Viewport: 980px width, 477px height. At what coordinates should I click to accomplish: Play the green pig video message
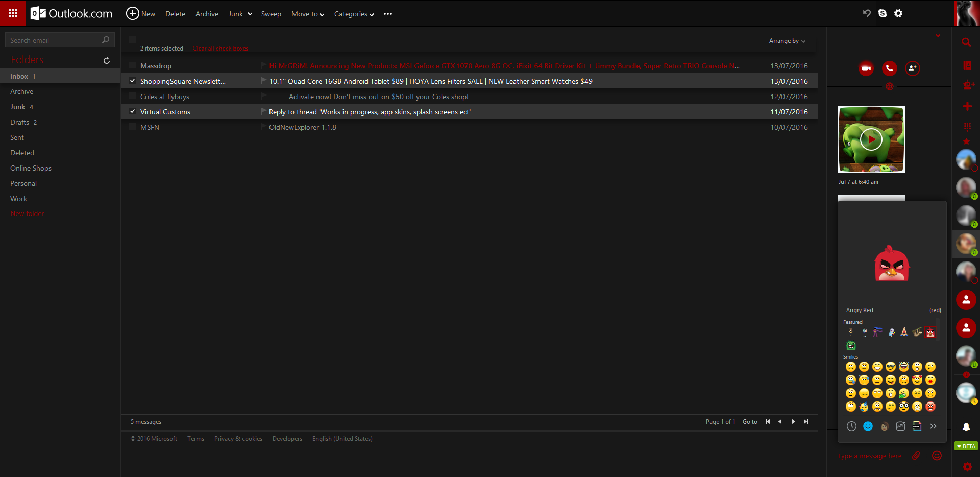click(x=871, y=139)
